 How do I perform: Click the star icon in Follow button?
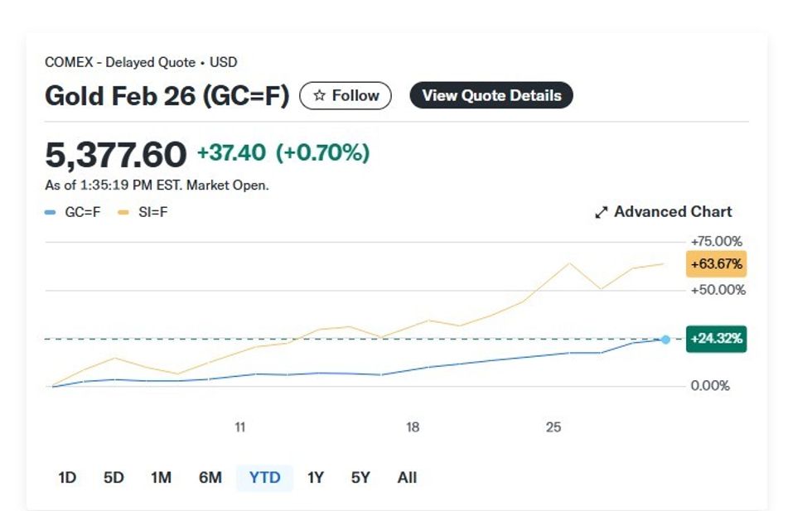point(319,96)
